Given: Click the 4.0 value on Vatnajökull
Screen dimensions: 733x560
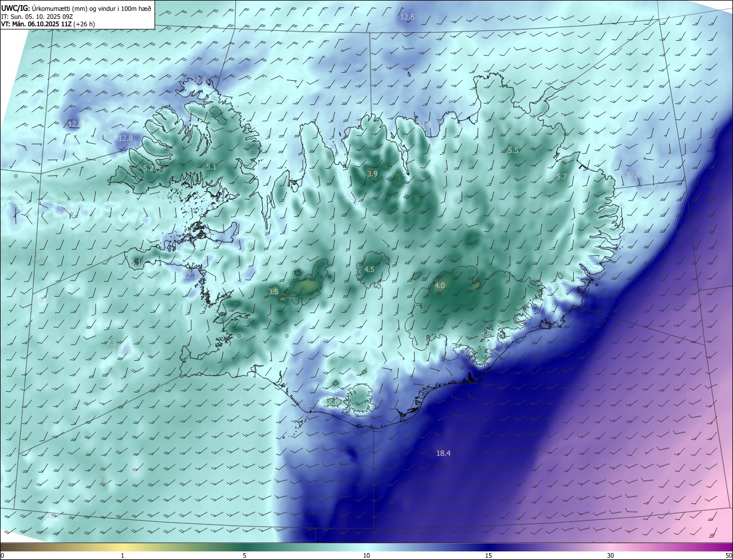Looking at the screenshot, I should coord(440,285).
